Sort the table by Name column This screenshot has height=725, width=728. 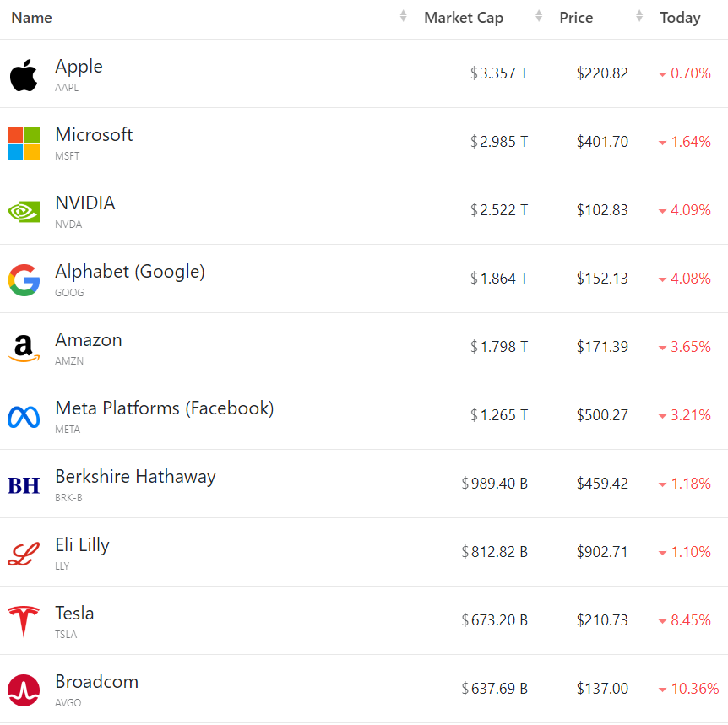(31, 18)
